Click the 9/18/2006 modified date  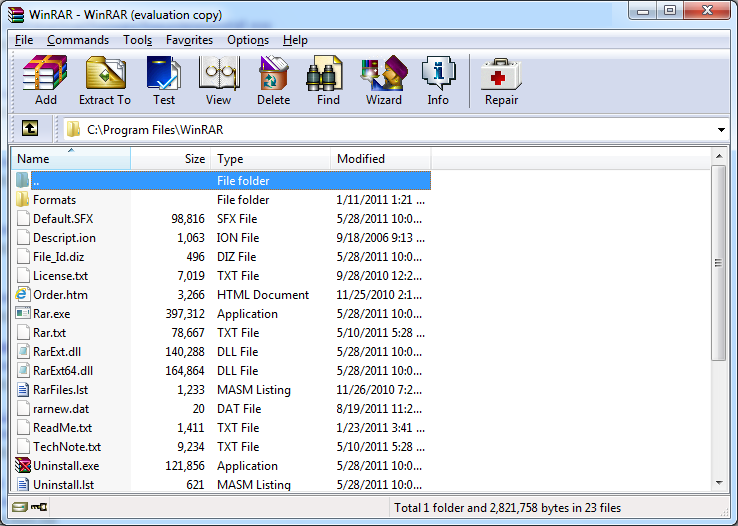[x=380, y=238]
